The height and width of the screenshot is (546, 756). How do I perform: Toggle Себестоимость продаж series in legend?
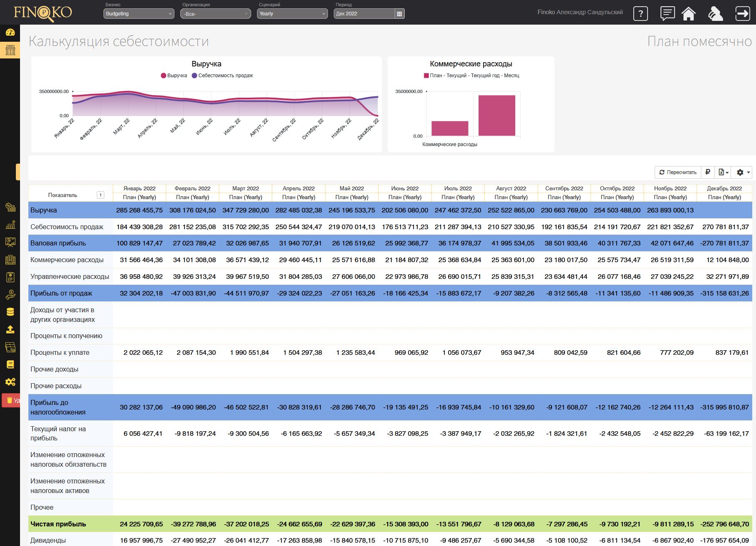pos(222,76)
